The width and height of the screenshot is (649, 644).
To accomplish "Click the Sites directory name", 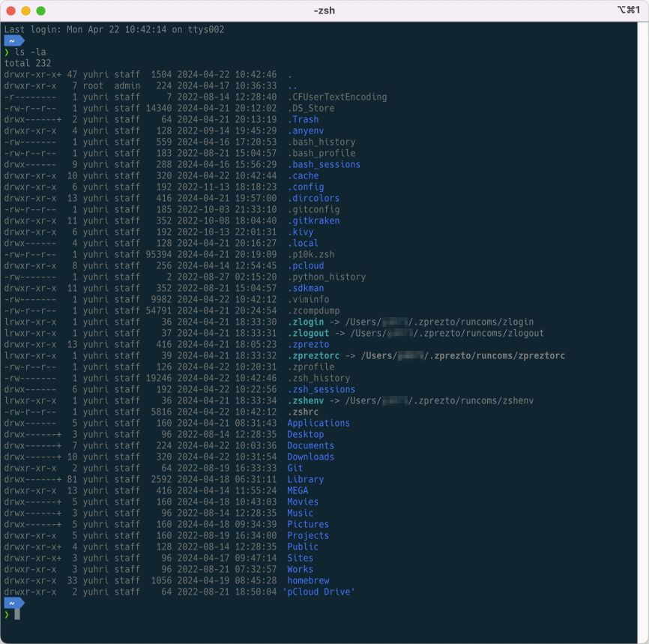I will point(301,559).
